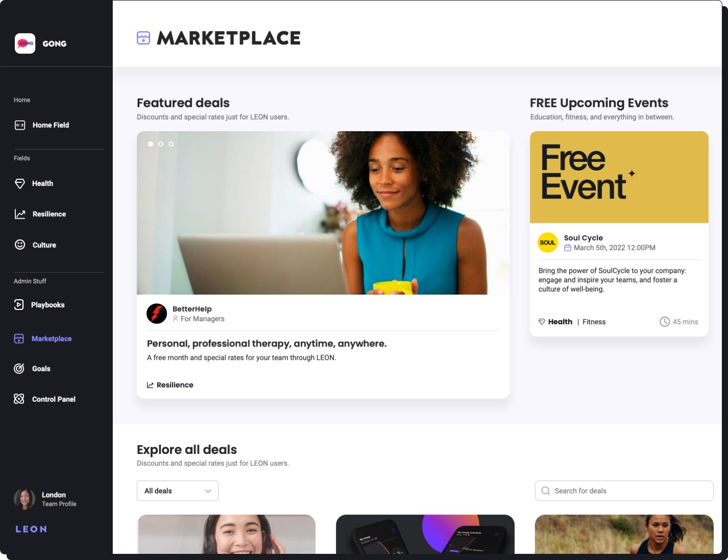
Task: Click the Health tag on Soul Cycle event
Action: point(556,322)
